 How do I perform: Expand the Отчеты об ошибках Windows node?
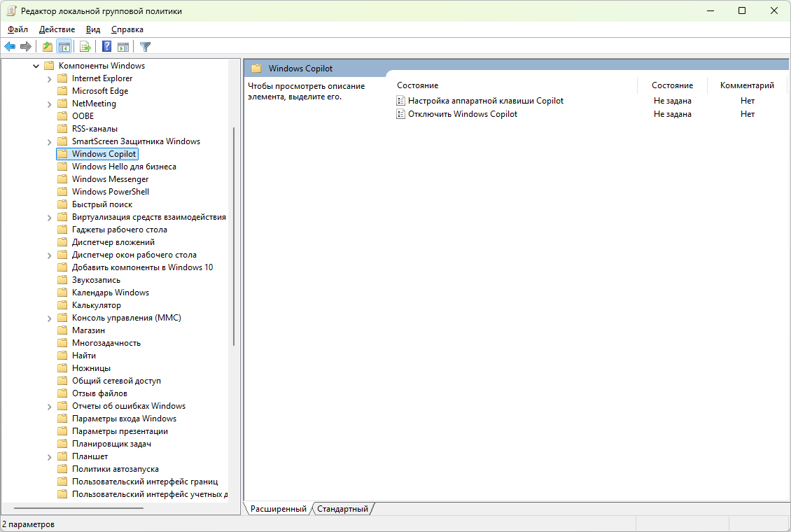click(x=50, y=406)
